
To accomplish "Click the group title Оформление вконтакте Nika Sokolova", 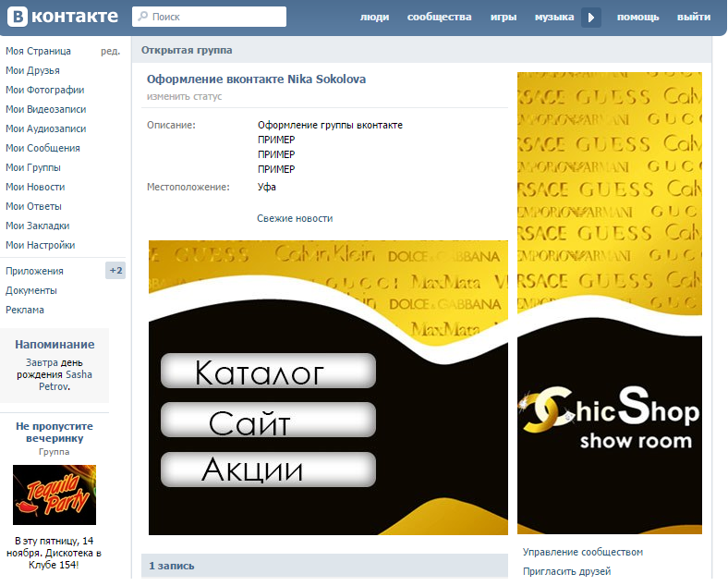I will point(256,79).
